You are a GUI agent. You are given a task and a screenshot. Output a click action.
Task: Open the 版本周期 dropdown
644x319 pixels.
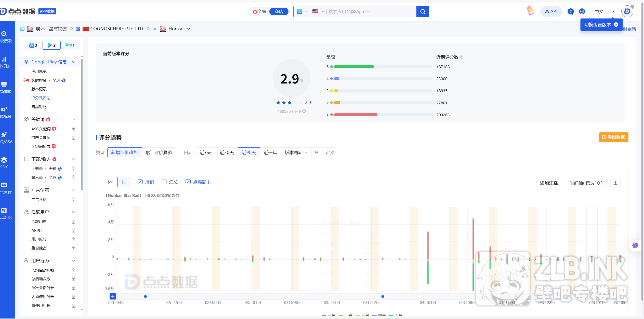pyautogui.click(x=296, y=152)
